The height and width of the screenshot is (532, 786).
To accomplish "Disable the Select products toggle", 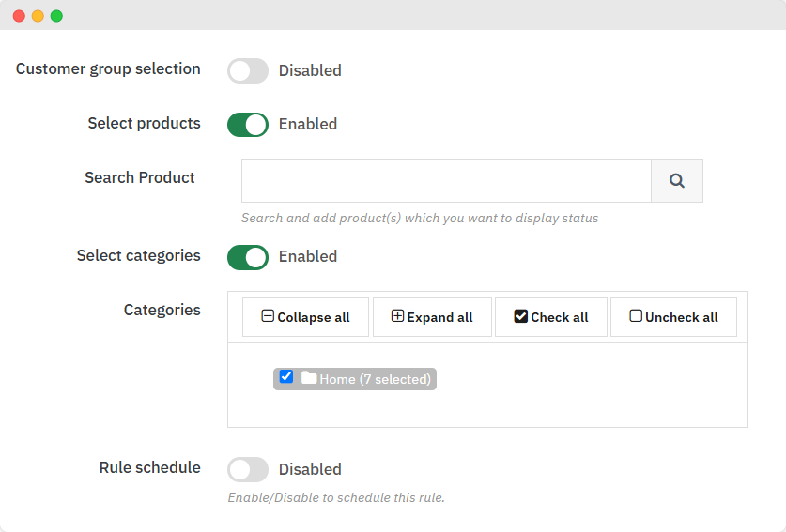I will tap(248, 125).
